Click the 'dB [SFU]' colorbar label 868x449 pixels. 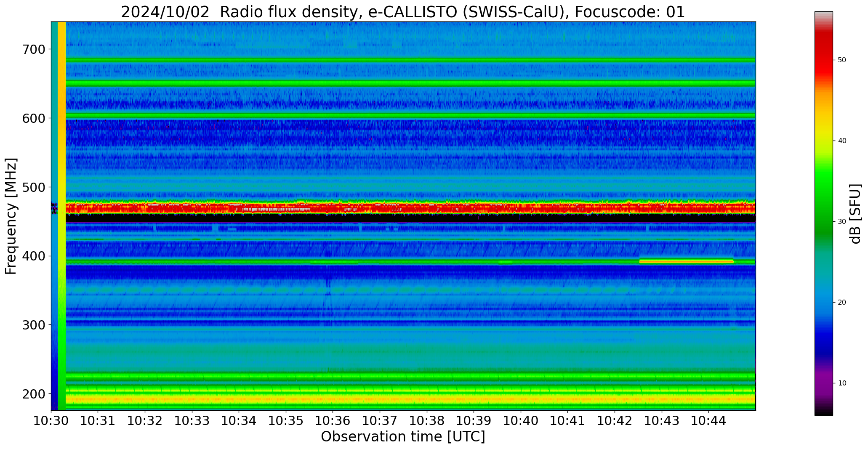pyautogui.click(x=855, y=214)
